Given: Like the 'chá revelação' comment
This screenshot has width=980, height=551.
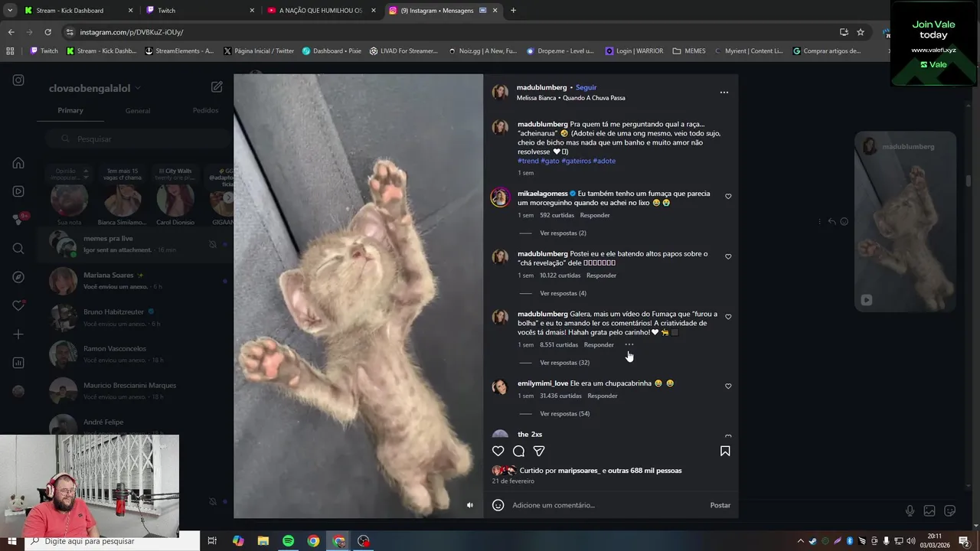Looking at the screenshot, I should (728, 257).
